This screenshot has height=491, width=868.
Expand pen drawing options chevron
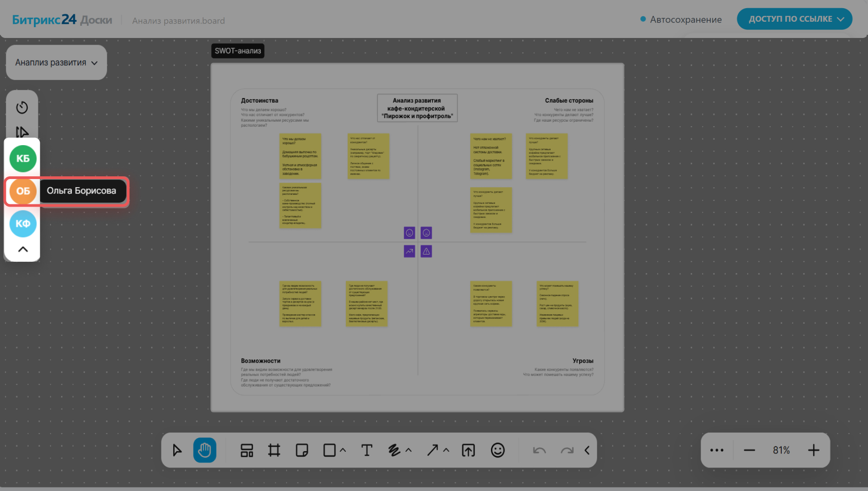click(x=409, y=450)
